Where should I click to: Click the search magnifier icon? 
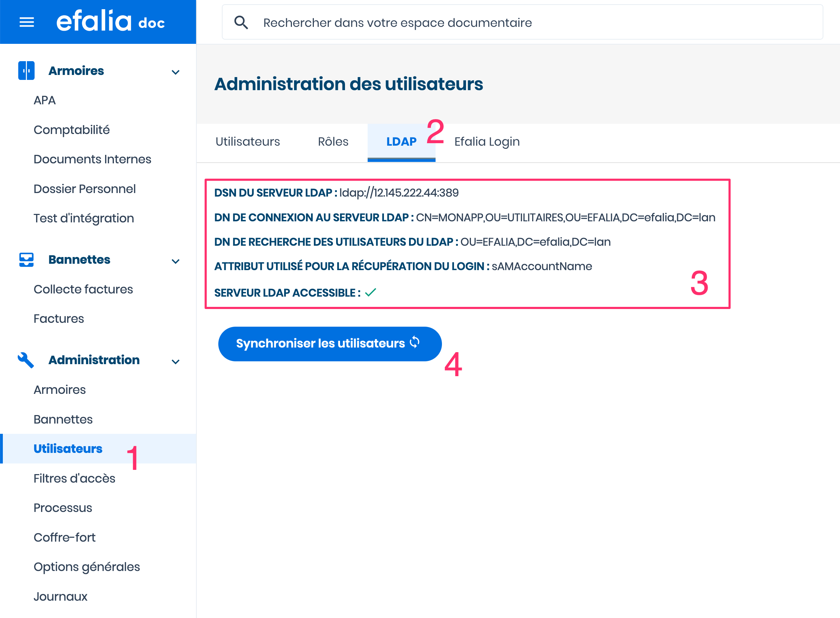click(x=241, y=23)
